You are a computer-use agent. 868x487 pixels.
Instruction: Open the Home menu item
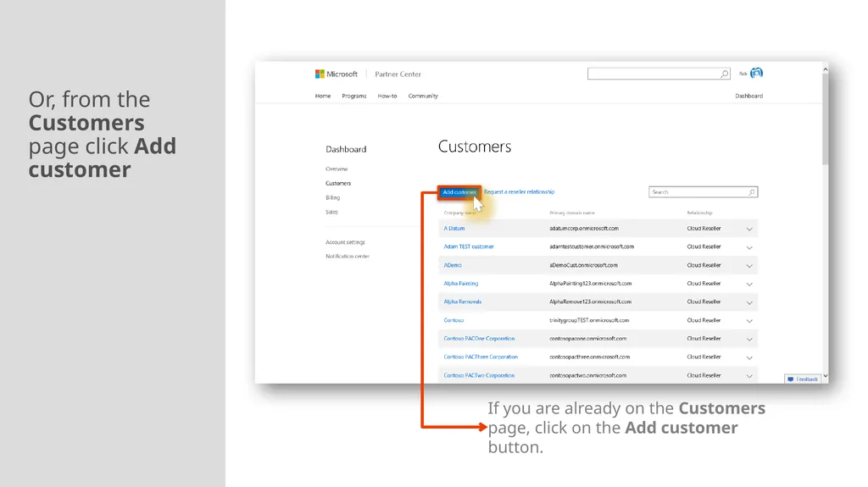pyautogui.click(x=323, y=96)
